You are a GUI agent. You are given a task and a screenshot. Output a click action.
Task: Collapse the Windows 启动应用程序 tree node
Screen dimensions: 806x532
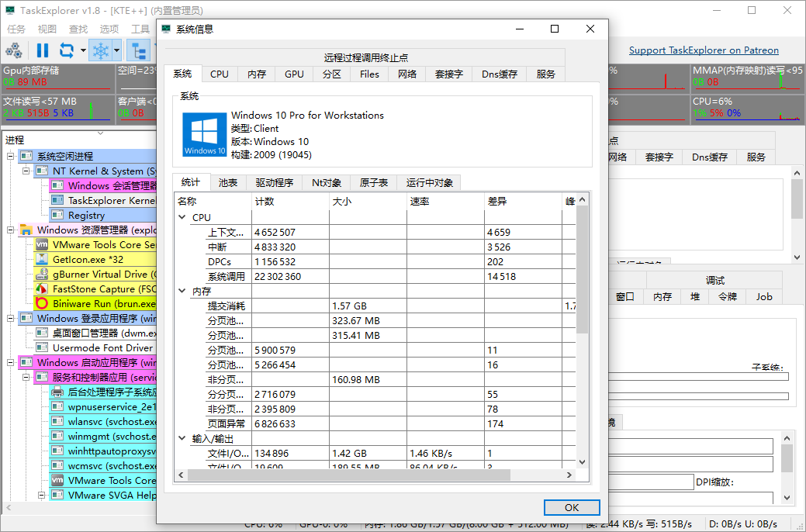click(10, 363)
